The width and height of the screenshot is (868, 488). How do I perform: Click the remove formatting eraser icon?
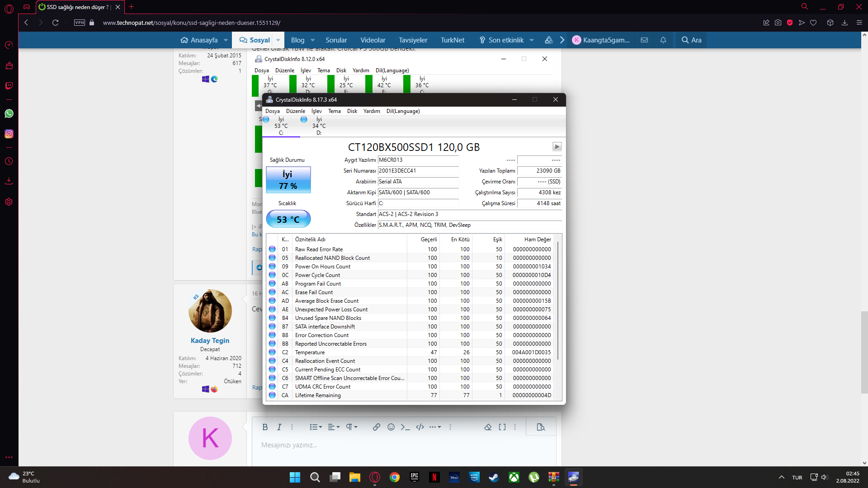coord(487,427)
